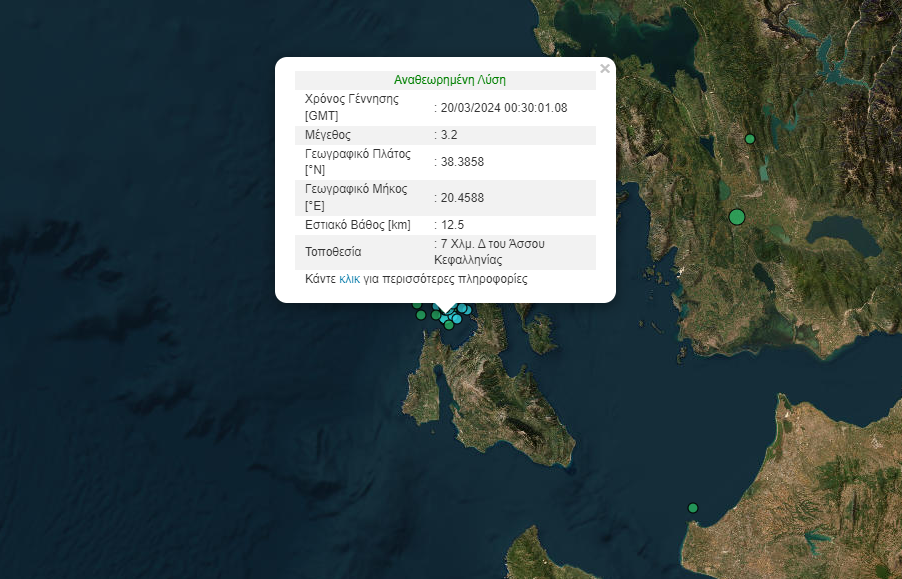The image size is (902, 579).
Task: Click the 'Αναθεωρημένη Λύση' popup header
Action: 444,80
